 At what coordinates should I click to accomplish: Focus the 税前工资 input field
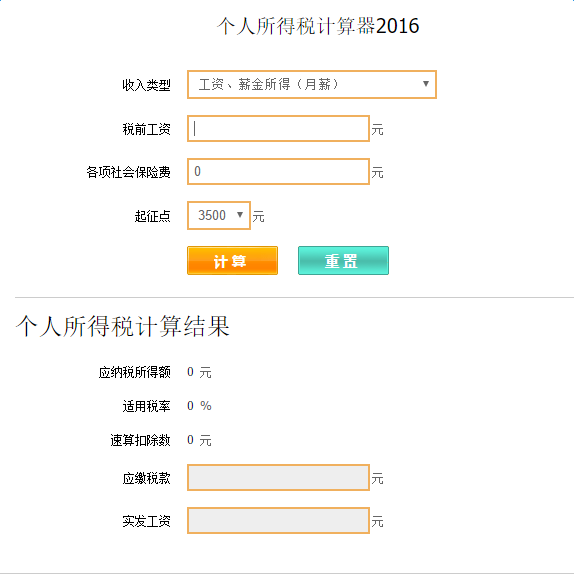pyautogui.click(x=278, y=129)
